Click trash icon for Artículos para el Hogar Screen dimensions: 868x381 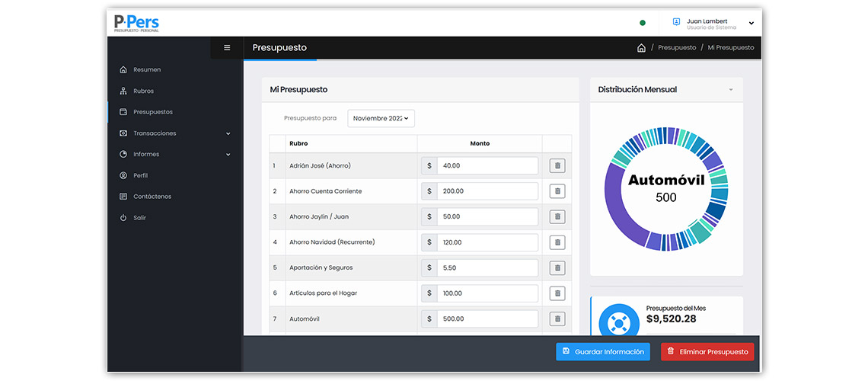tap(557, 293)
